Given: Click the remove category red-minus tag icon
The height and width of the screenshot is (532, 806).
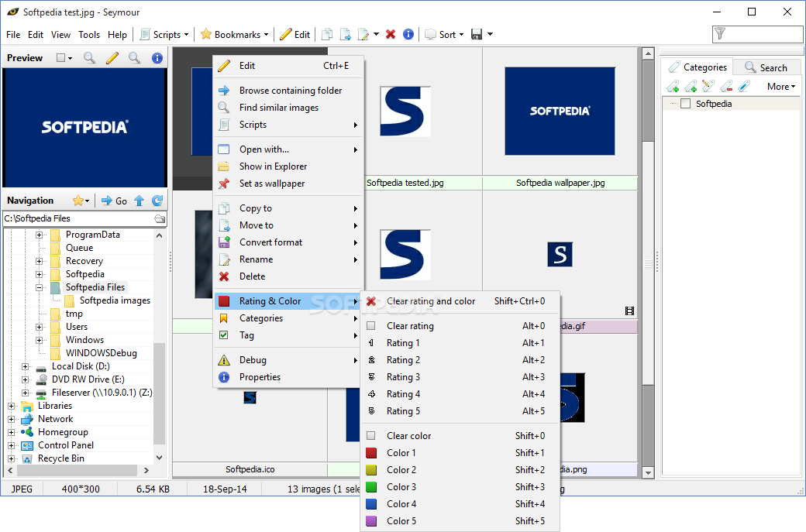Looking at the screenshot, I should click(x=726, y=86).
